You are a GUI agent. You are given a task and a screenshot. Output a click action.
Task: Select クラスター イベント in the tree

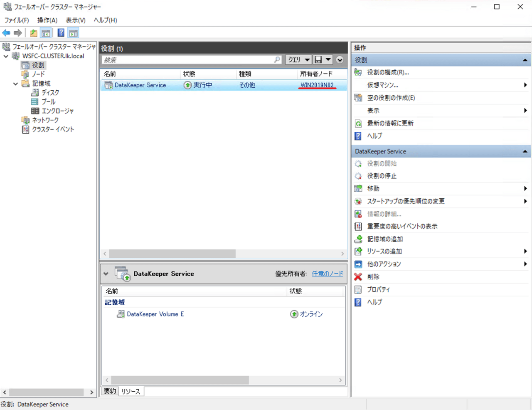(53, 129)
